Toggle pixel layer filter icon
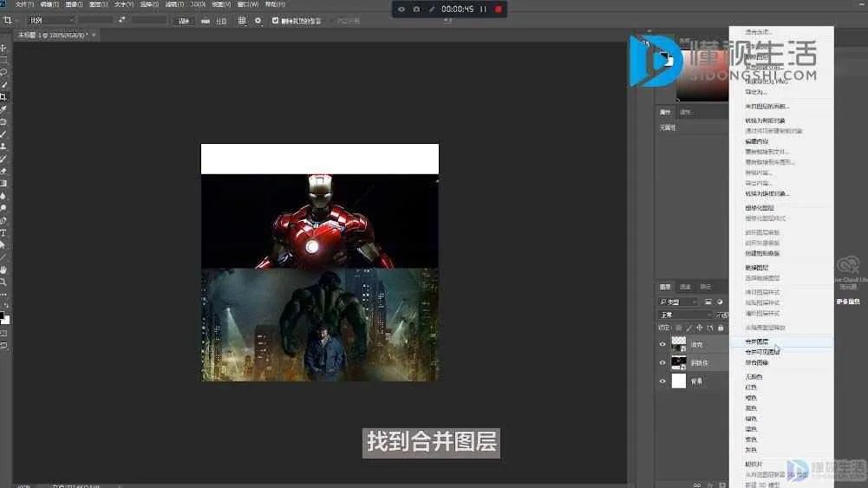Image resolution: width=868 pixels, height=488 pixels. [x=708, y=303]
